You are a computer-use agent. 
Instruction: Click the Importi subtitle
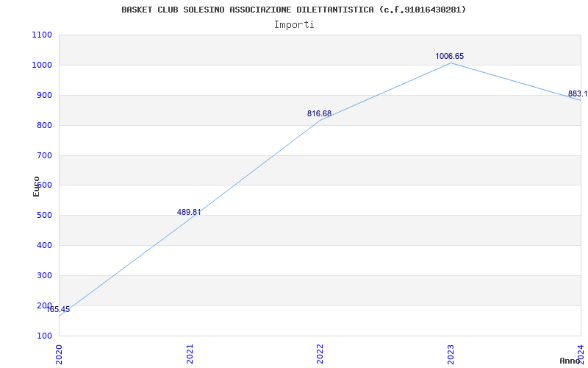coord(294,25)
